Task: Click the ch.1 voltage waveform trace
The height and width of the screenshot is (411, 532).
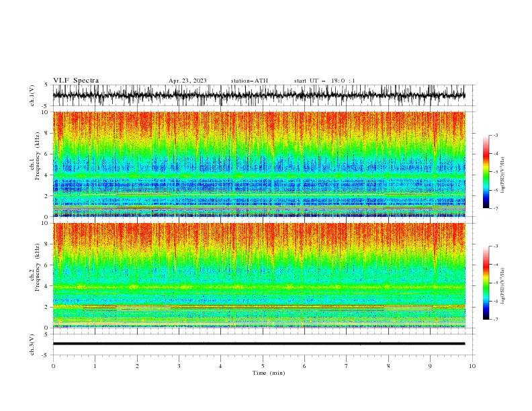Action: [259, 95]
